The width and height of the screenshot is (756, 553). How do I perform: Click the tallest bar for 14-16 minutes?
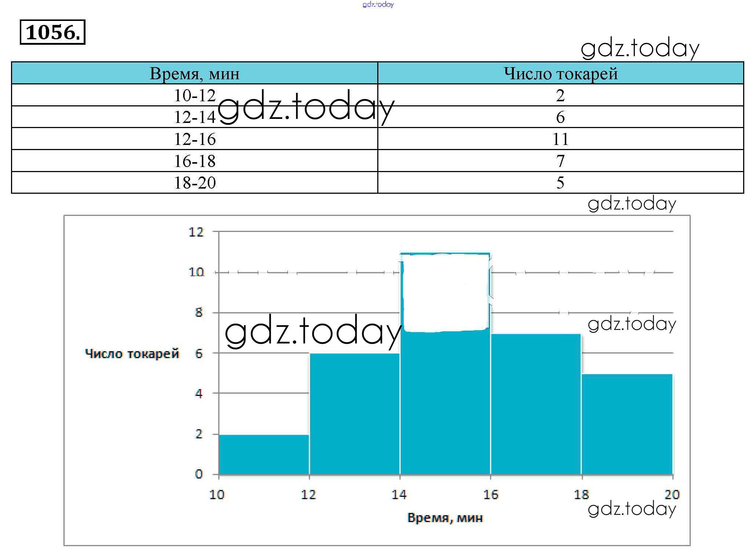pos(445,404)
